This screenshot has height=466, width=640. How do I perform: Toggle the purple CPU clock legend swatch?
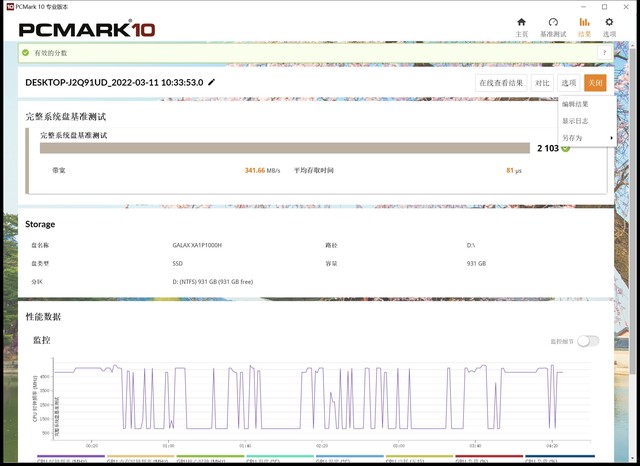pyautogui.click(x=71, y=456)
